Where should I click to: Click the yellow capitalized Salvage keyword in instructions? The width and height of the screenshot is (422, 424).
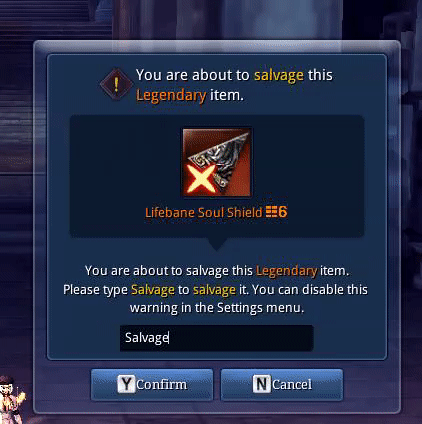tap(153, 290)
